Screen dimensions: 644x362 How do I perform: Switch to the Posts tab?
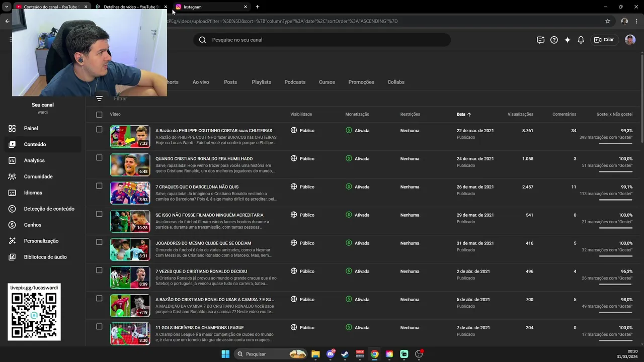230,82
